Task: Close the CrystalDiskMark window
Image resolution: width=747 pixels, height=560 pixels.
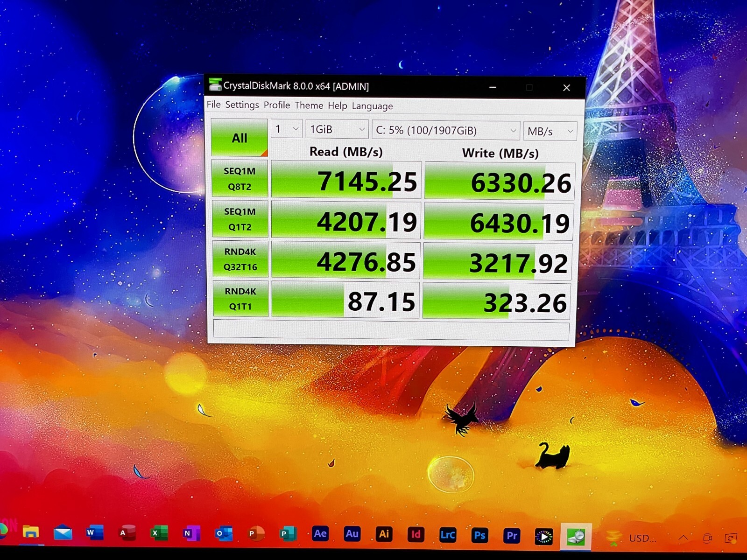Action: [x=566, y=88]
